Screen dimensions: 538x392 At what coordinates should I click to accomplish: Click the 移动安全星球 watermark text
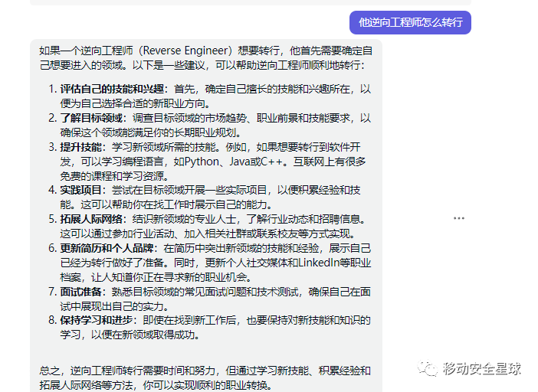(481, 369)
